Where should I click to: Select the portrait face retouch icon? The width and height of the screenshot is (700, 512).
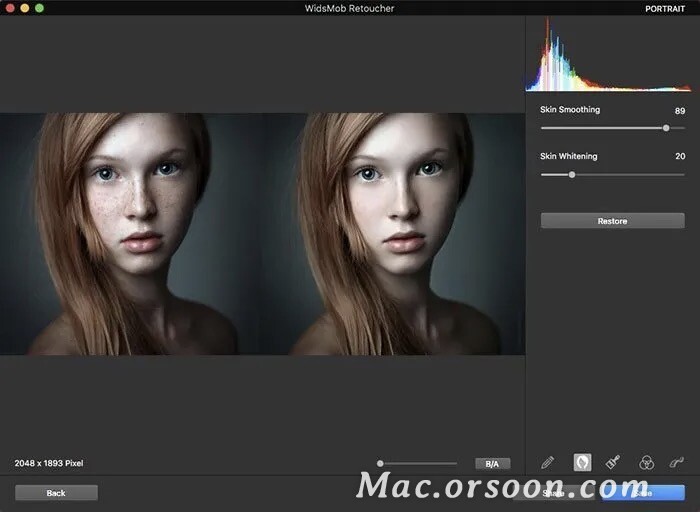(582, 462)
